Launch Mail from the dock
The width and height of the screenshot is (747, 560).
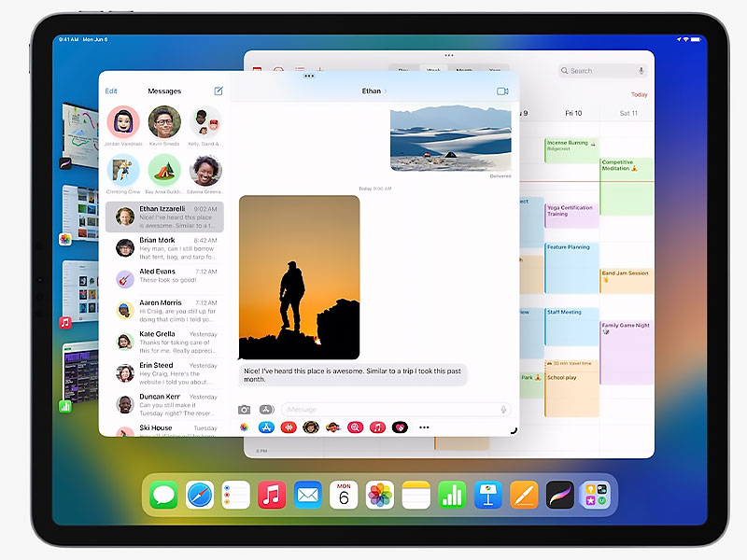308,496
